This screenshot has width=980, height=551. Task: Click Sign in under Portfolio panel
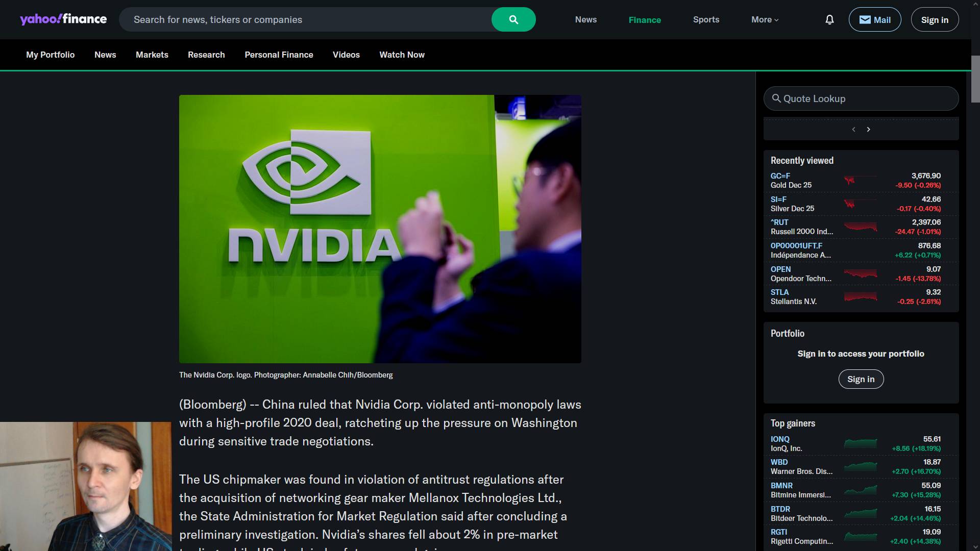pyautogui.click(x=861, y=379)
